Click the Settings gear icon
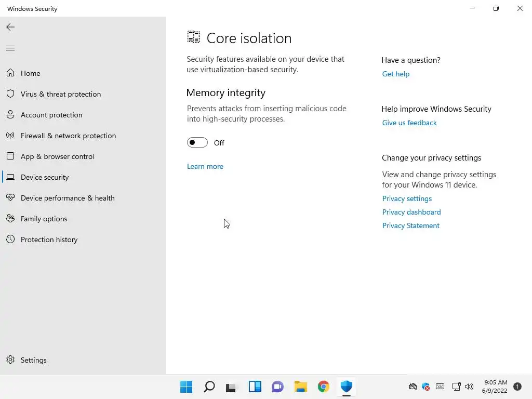The image size is (532, 399). coord(10,360)
